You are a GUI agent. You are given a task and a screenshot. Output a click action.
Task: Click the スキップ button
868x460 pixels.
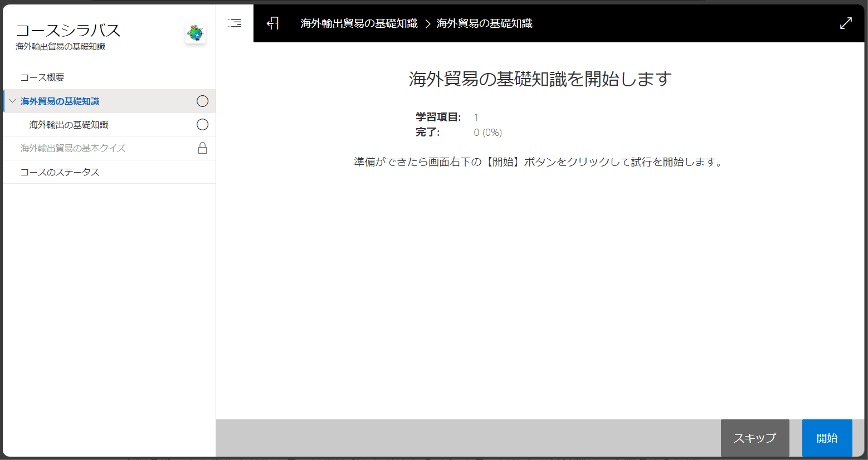point(755,438)
